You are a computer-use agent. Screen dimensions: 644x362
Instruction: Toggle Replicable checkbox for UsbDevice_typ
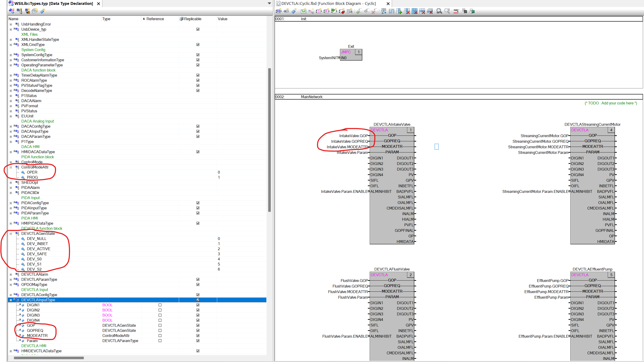[x=198, y=29]
